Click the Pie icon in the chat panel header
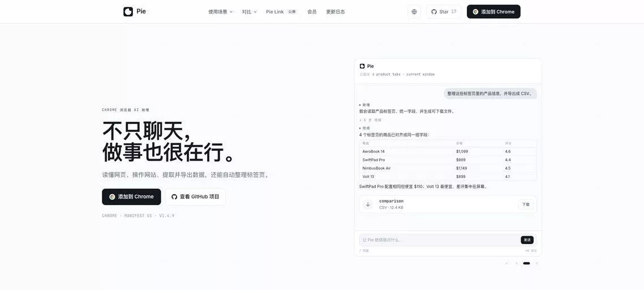The height and width of the screenshot is (290, 644). 362,66
